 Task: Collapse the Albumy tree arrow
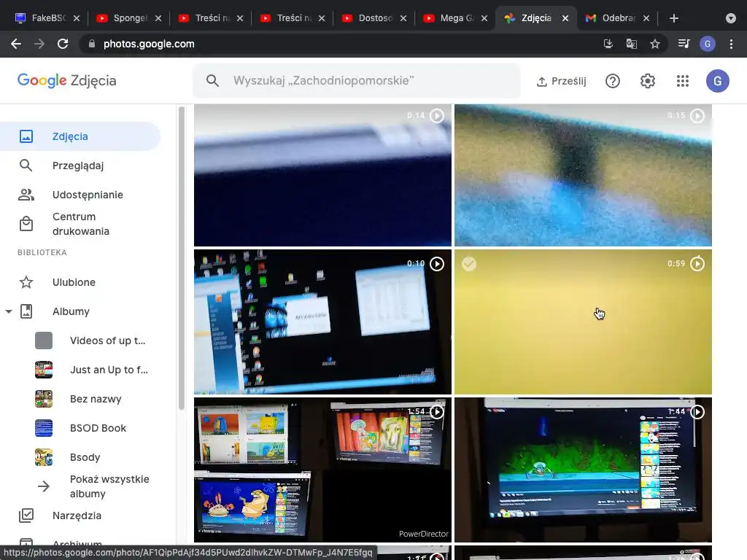[x=9, y=311]
